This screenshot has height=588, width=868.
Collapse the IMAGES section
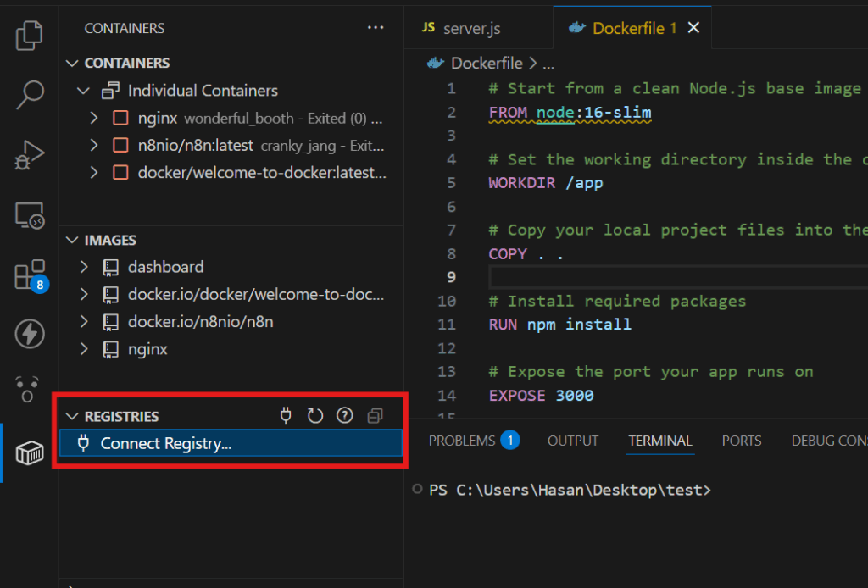72,240
